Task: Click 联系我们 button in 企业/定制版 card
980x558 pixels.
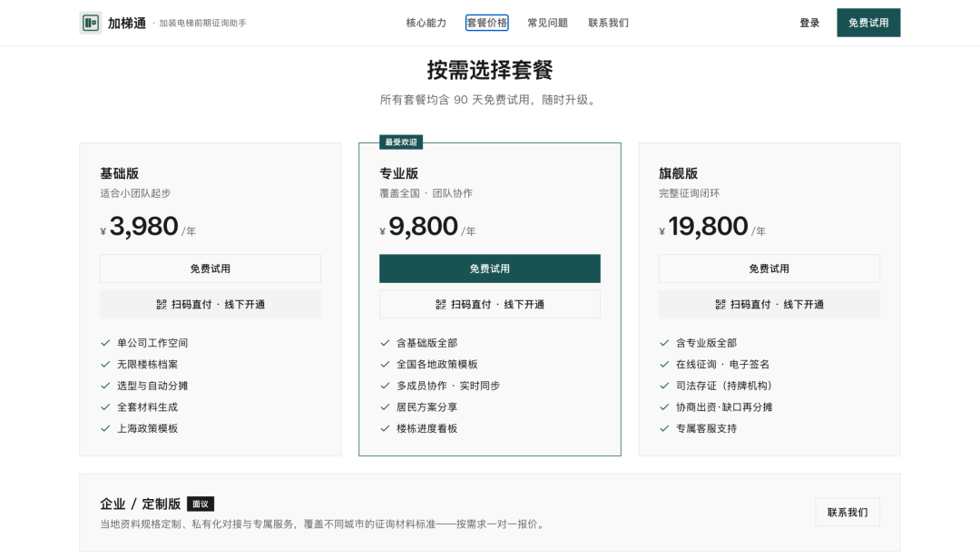Action: click(848, 513)
